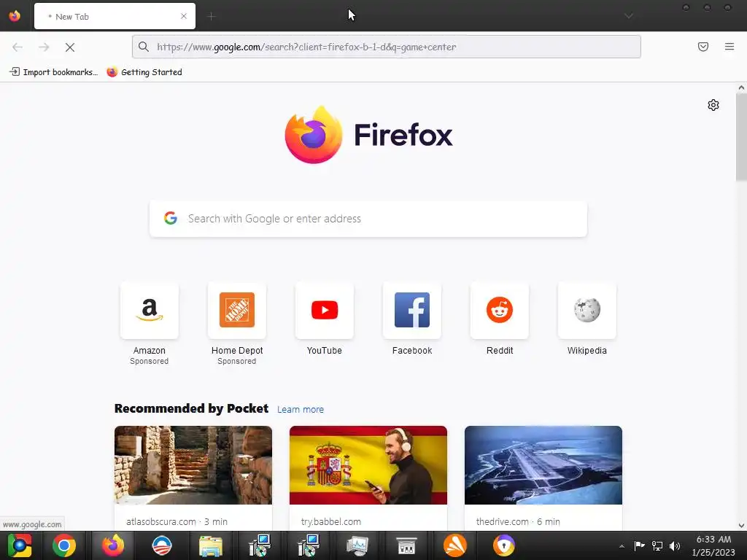747x560 pixels.
Task: Open the Action Center flag tray icon
Action: (639, 545)
